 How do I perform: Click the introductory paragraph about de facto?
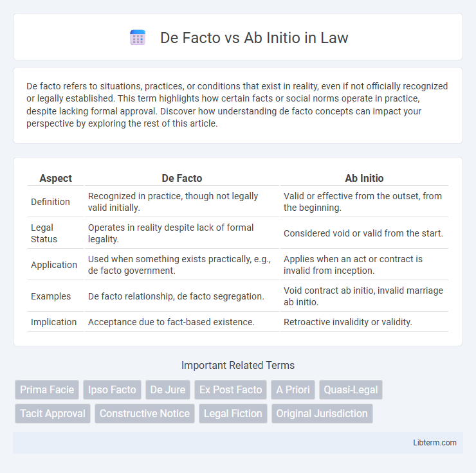(x=237, y=105)
